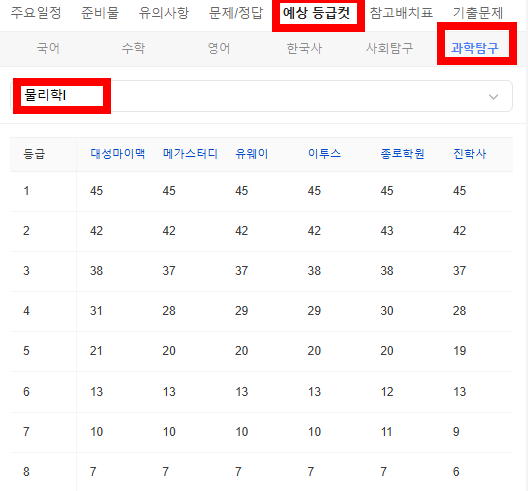Screen dimensions: 528x491
Task: Open the 주요일정 tab
Action: click(36, 13)
